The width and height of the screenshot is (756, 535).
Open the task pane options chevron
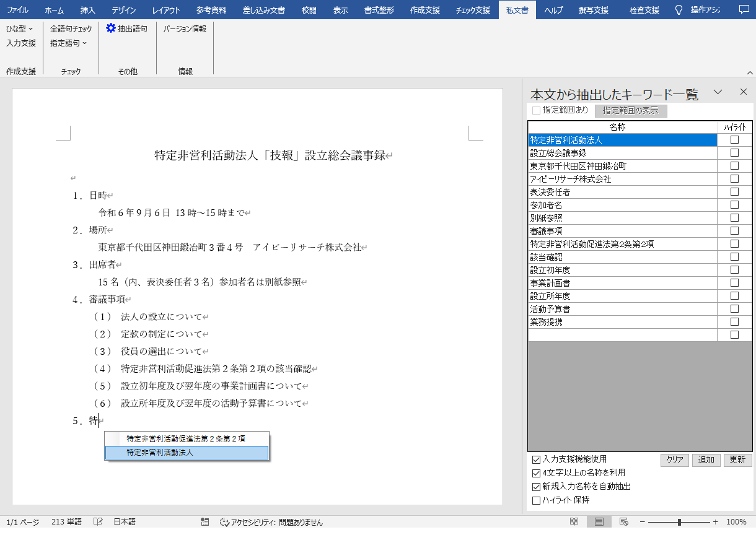tap(718, 92)
